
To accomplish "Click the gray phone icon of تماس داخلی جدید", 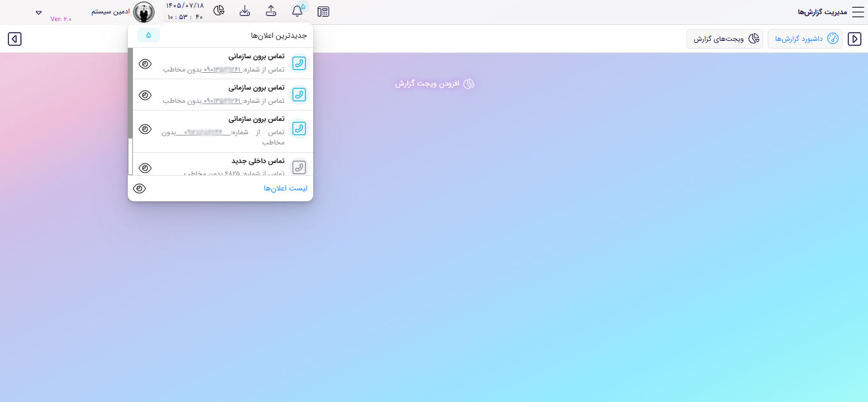I will coord(298,167).
